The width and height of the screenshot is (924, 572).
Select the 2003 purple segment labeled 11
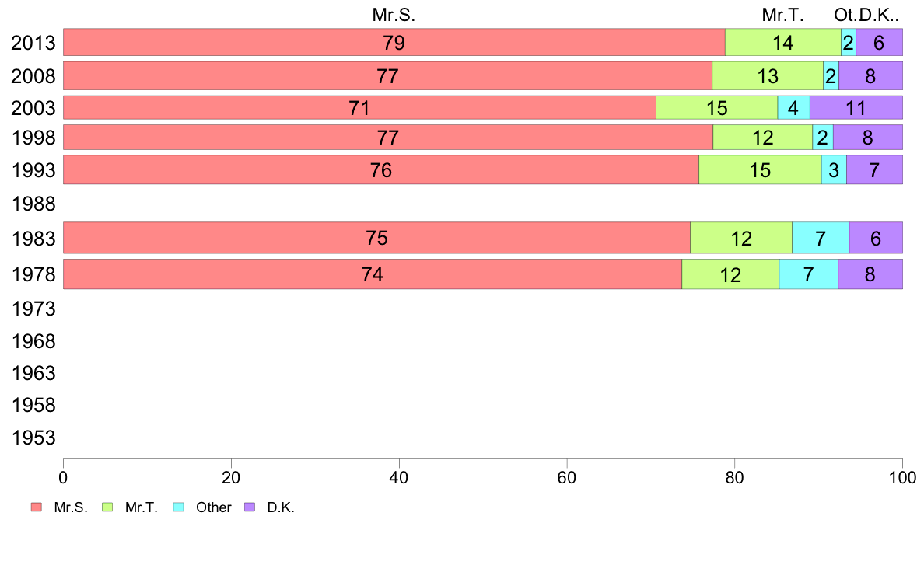856,107
